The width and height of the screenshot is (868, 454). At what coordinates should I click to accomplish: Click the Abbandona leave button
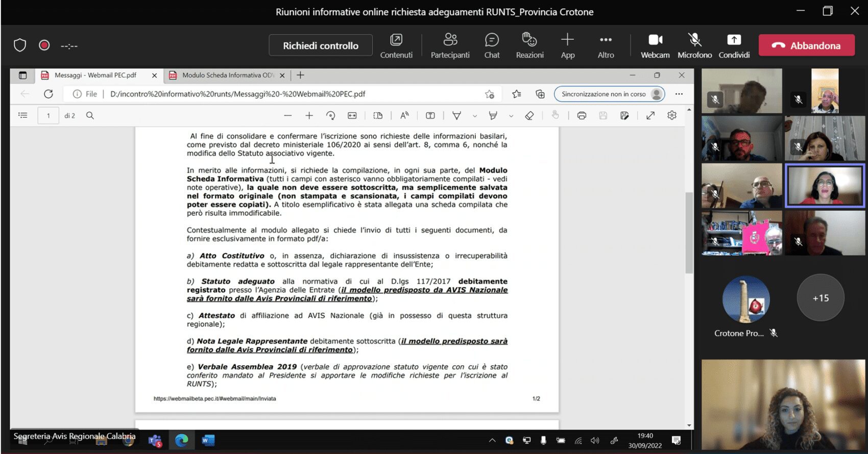tap(807, 45)
